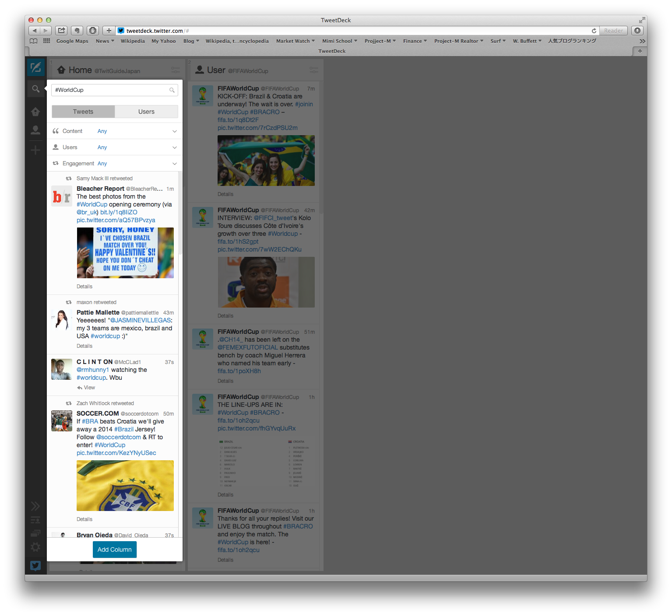Select the User column icon in sidebar
Image resolution: width=672 pixels, height=616 pixels.
pyautogui.click(x=35, y=130)
